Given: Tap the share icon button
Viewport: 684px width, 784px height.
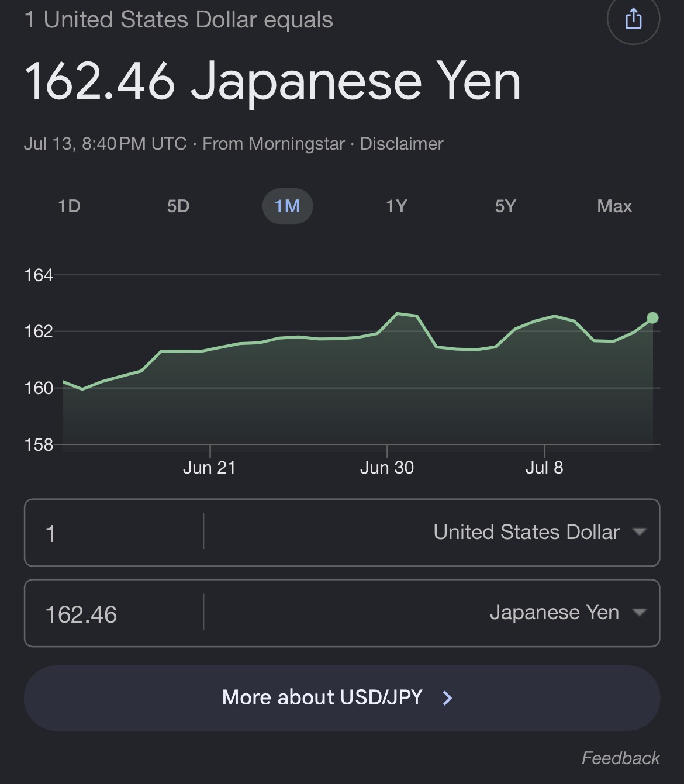Looking at the screenshot, I should point(633,19).
